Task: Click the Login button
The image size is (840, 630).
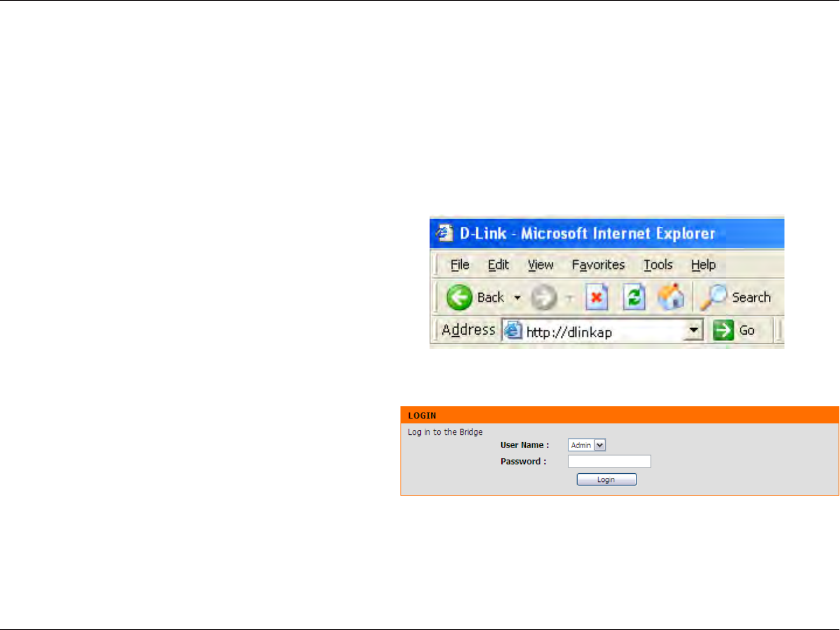Action: pos(607,480)
